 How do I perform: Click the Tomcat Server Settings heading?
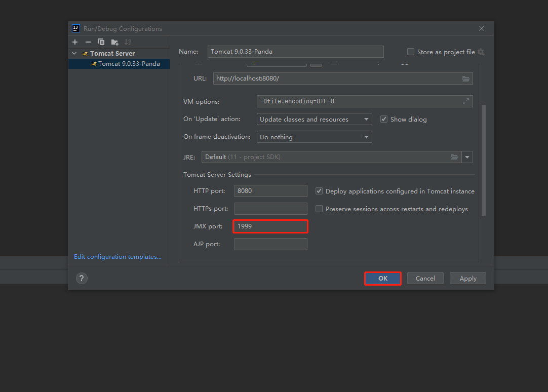217,174
